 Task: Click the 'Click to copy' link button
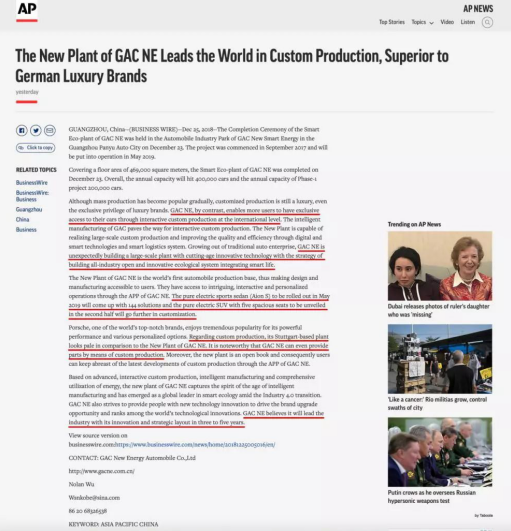pos(36,148)
